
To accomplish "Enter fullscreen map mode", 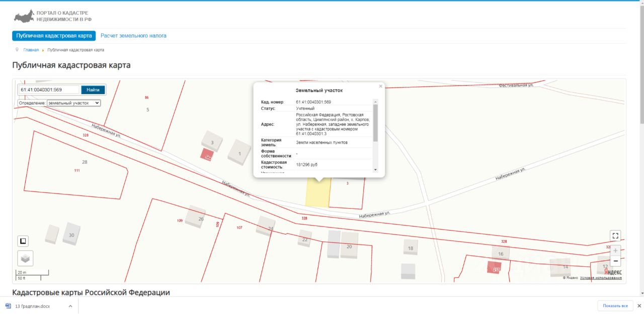I will tap(615, 236).
